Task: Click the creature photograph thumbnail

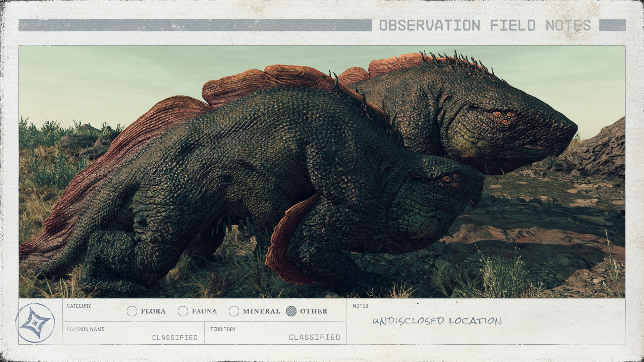Action: coord(322,172)
